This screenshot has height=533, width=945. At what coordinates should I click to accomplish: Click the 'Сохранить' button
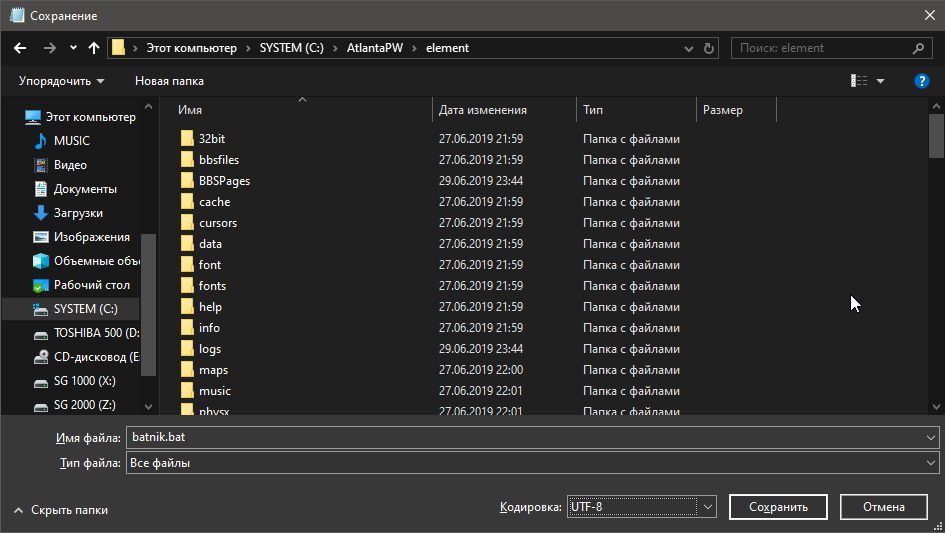[x=778, y=507]
